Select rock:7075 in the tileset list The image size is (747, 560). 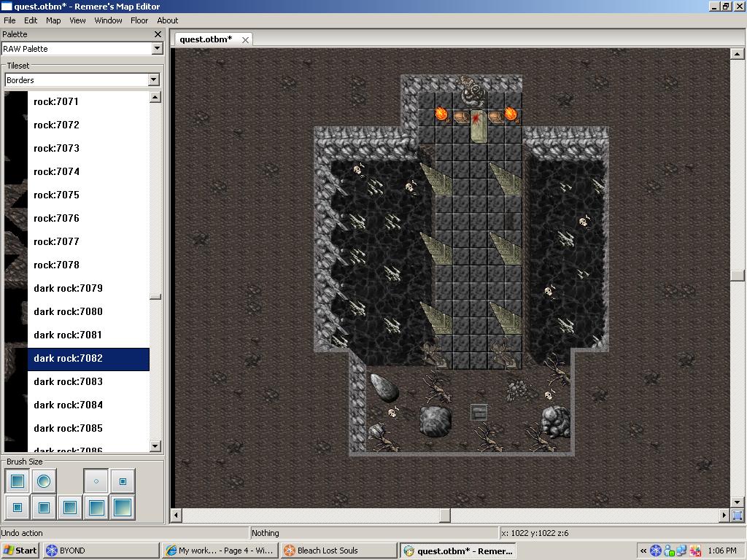click(x=77, y=195)
